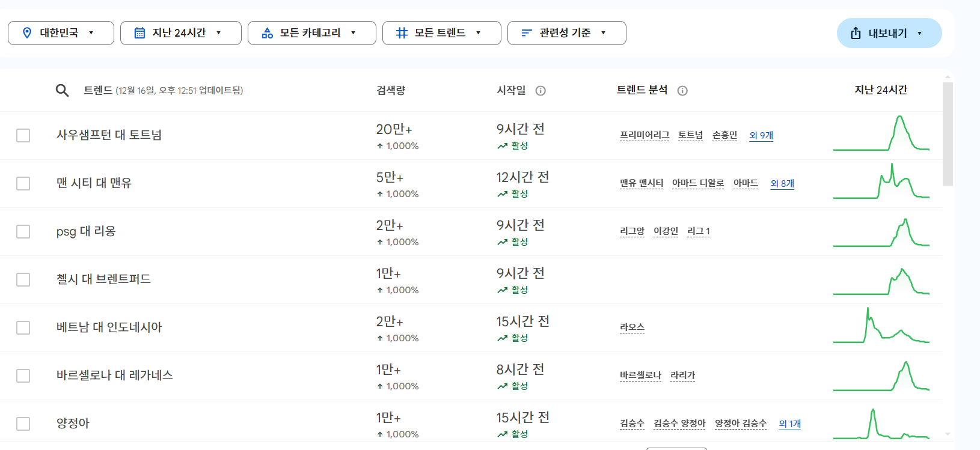This screenshot has width=980, height=450.
Task: Open the 내보내기 export menu
Action: 889,33
